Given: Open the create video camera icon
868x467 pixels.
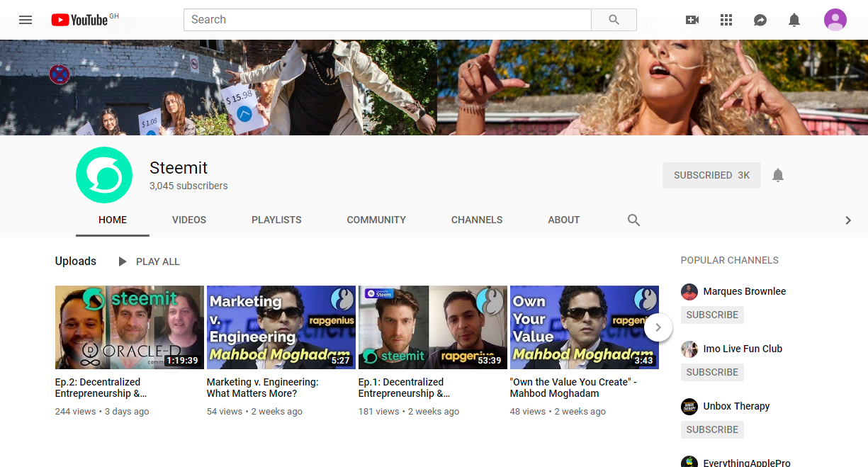Looking at the screenshot, I should point(692,20).
